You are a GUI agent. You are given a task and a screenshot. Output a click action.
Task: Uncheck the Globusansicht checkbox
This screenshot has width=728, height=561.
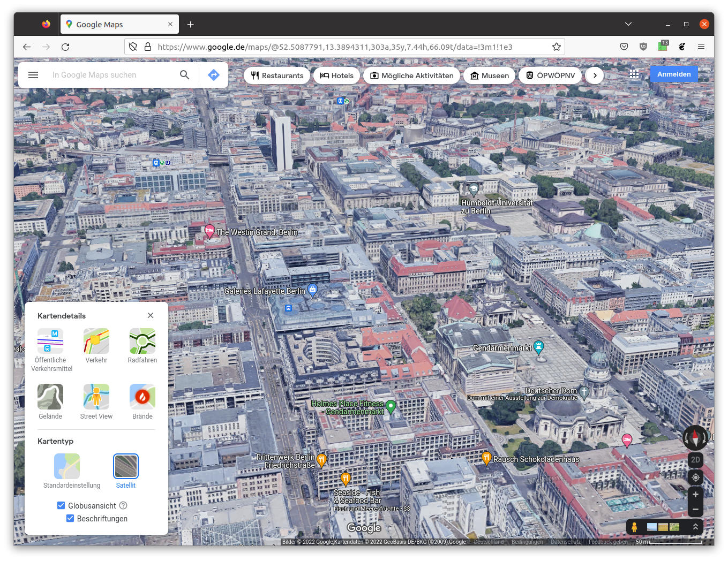(x=61, y=505)
